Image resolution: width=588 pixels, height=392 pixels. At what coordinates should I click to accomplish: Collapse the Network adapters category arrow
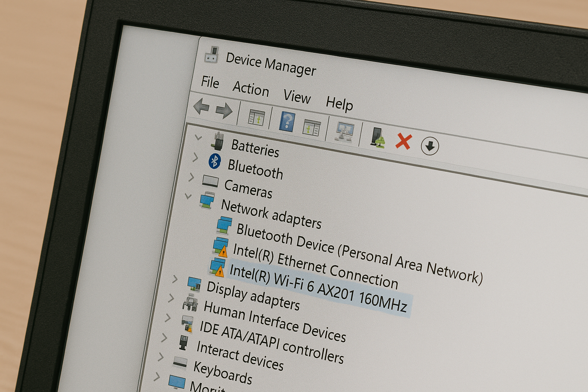coord(188,197)
